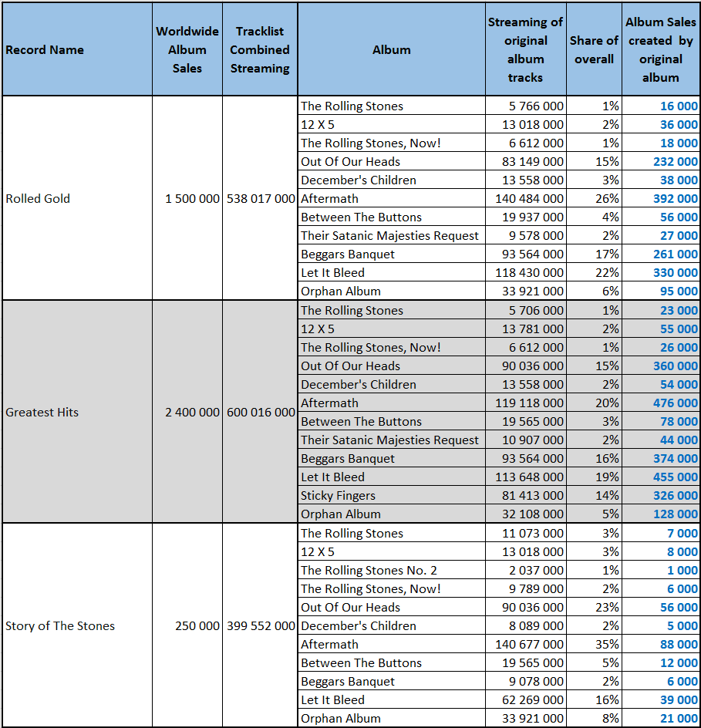Select the 83 149 000 streaming value
Screen dimensions: 701x728
pyautogui.click(x=532, y=162)
